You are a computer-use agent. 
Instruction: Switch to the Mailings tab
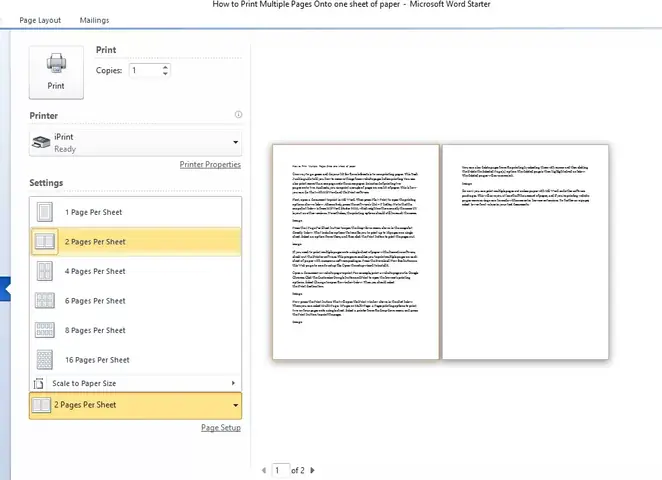pyautogui.click(x=95, y=20)
